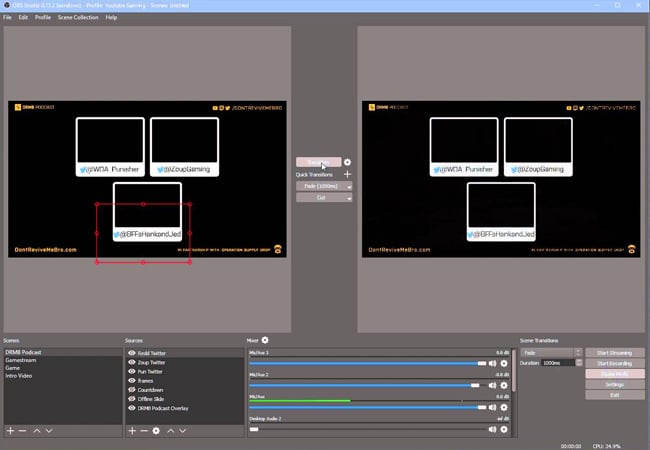Select the Countdown source name
The image size is (650, 450).
pyautogui.click(x=150, y=390)
